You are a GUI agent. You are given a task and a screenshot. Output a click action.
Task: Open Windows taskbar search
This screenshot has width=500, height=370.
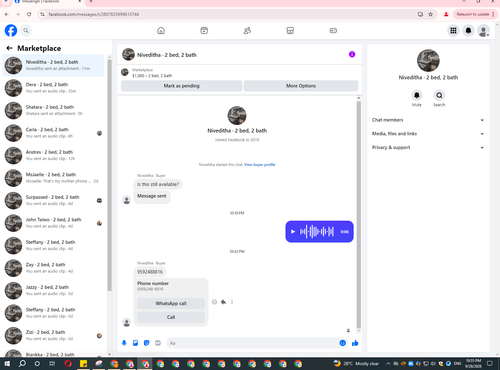pyautogui.click(x=22, y=363)
